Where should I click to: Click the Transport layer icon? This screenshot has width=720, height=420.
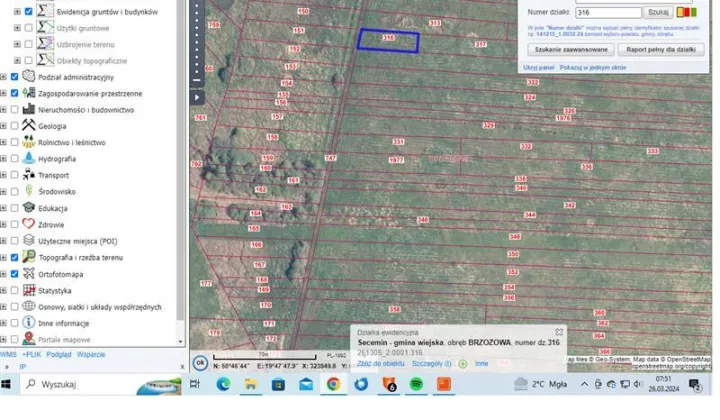click(28, 175)
